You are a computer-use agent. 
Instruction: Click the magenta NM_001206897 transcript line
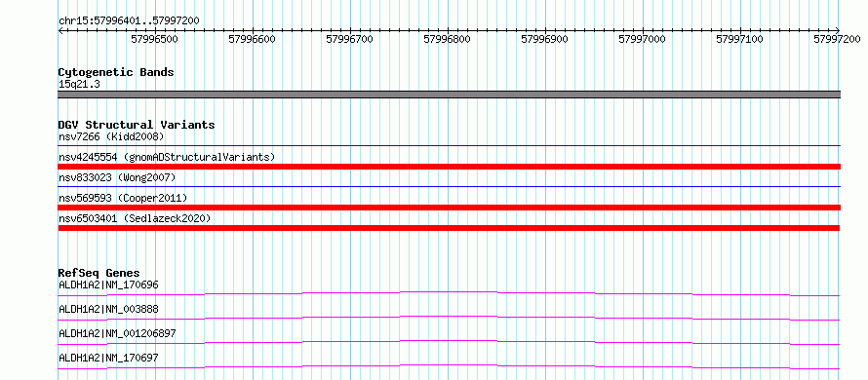pos(449,342)
